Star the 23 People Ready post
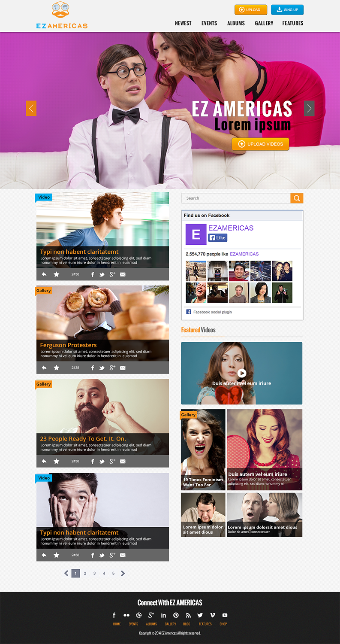The width and height of the screenshot is (340, 644). coord(56,461)
